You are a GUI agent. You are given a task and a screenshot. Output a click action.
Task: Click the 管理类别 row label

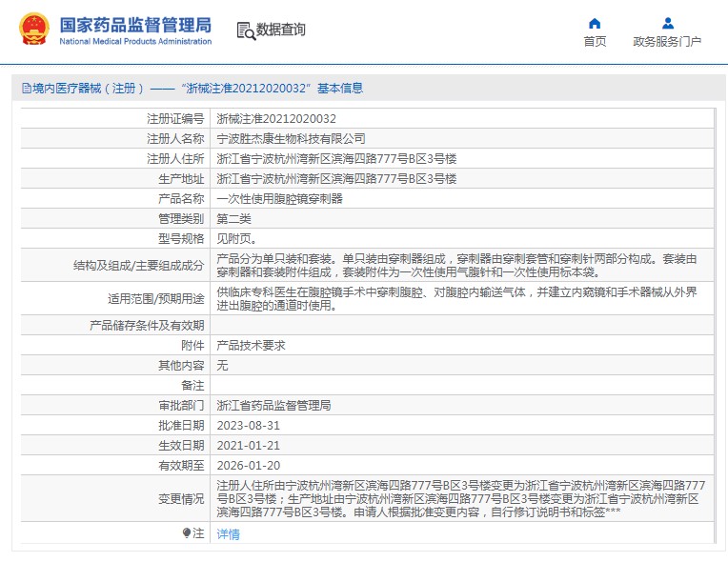click(181, 218)
